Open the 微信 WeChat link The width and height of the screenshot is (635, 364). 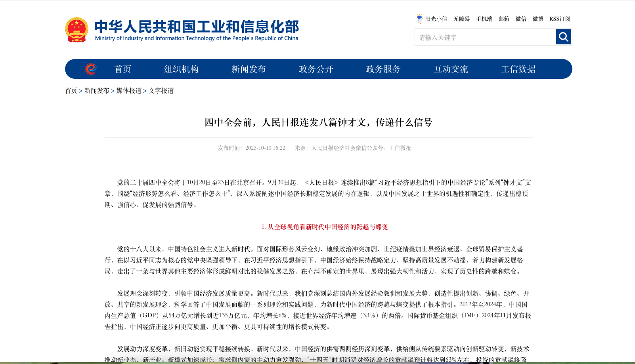(521, 19)
